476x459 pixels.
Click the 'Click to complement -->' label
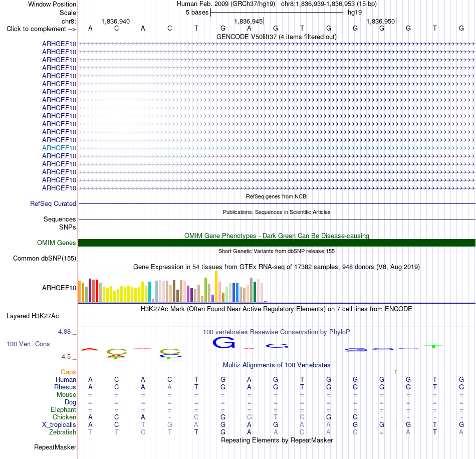click(x=41, y=29)
